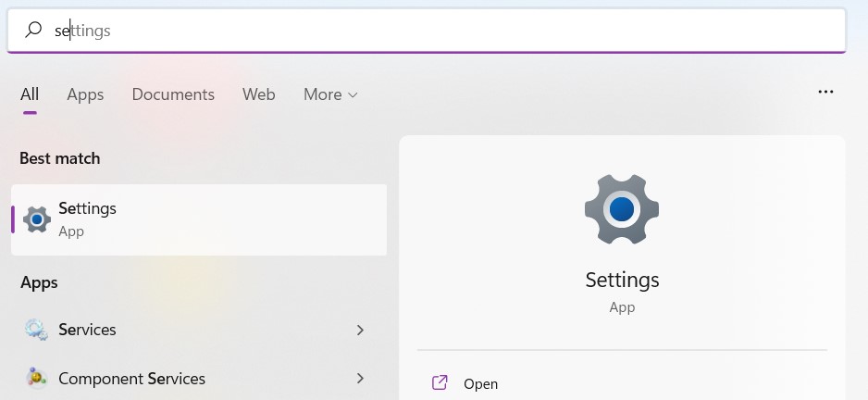Click the large Settings gear in preview pane
This screenshot has width=868, height=400.
[622, 209]
